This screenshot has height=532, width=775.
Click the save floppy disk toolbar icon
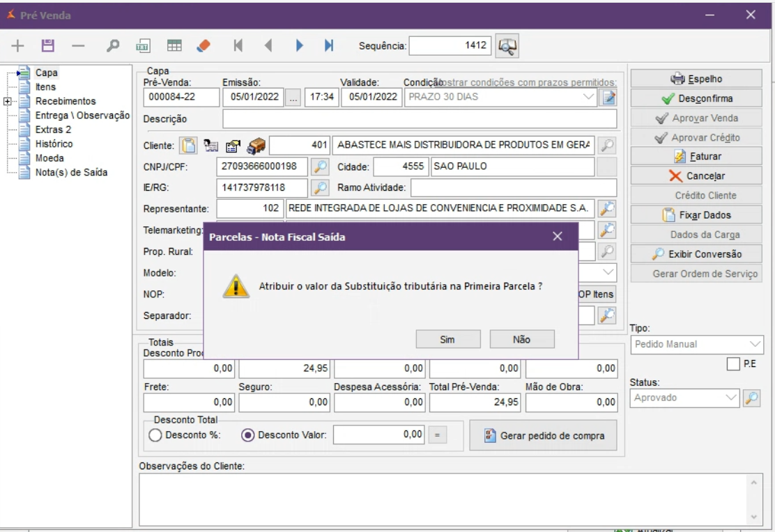(x=49, y=45)
